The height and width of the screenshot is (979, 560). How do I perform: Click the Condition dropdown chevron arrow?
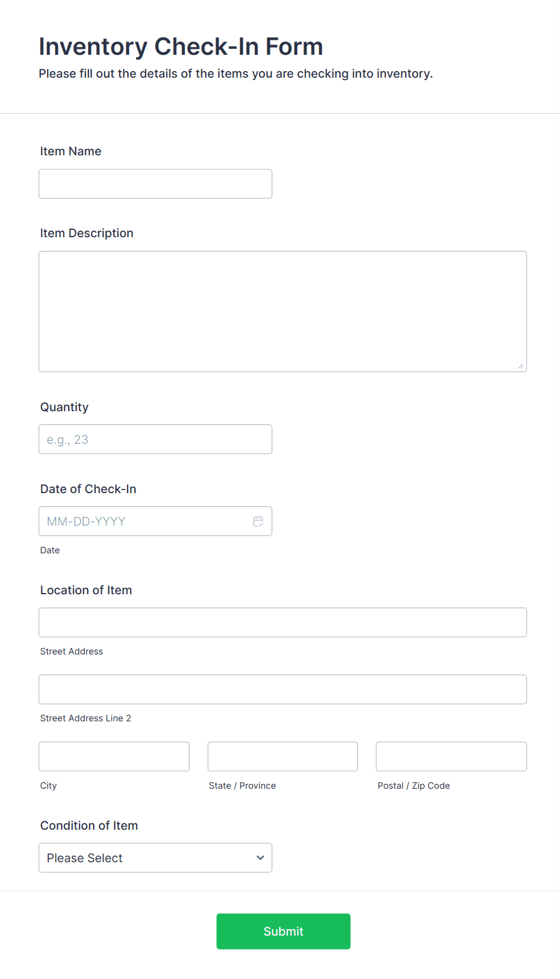[x=260, y=857]
